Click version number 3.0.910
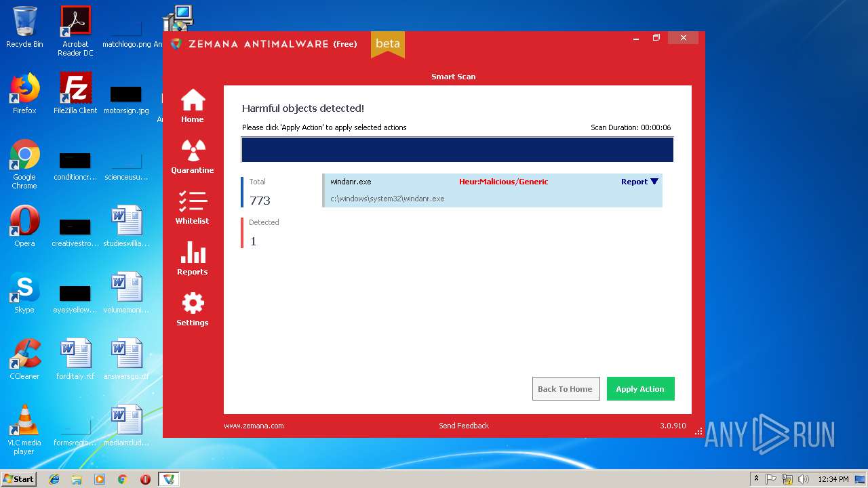868x488 pixels. [x=673, y=426]
